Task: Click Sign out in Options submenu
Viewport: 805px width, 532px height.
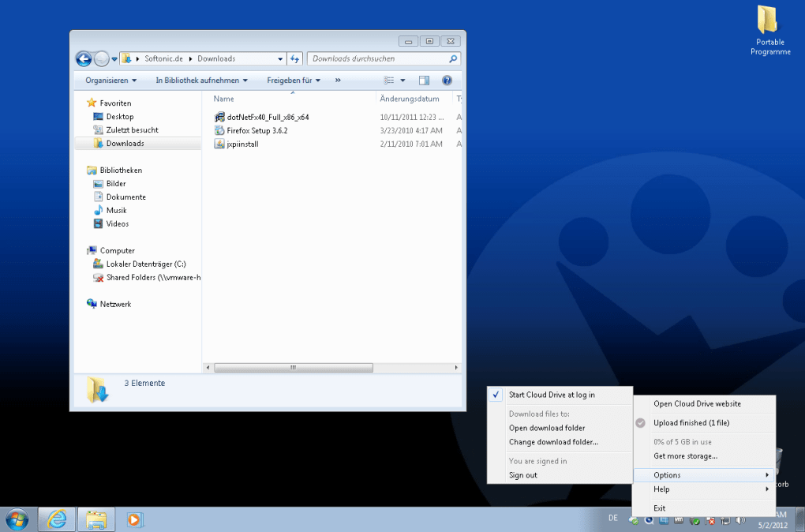Action: pyautogui.click(x=523, y=475)
